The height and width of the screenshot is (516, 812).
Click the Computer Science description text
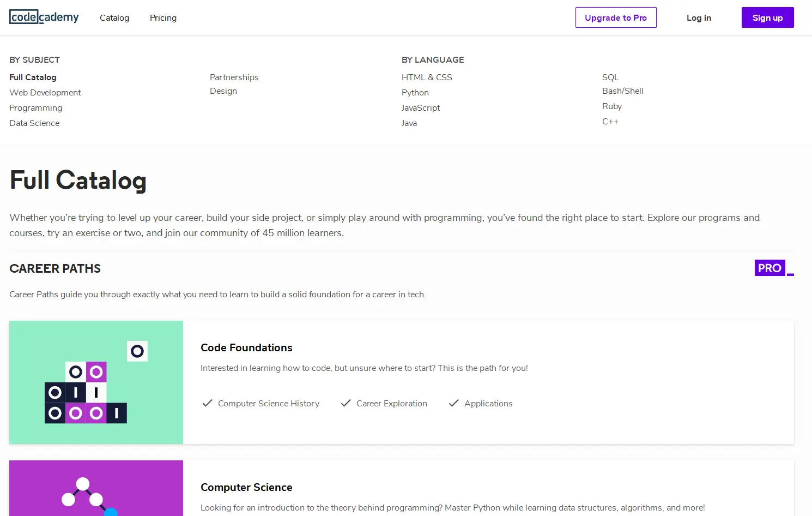point(452,508)
